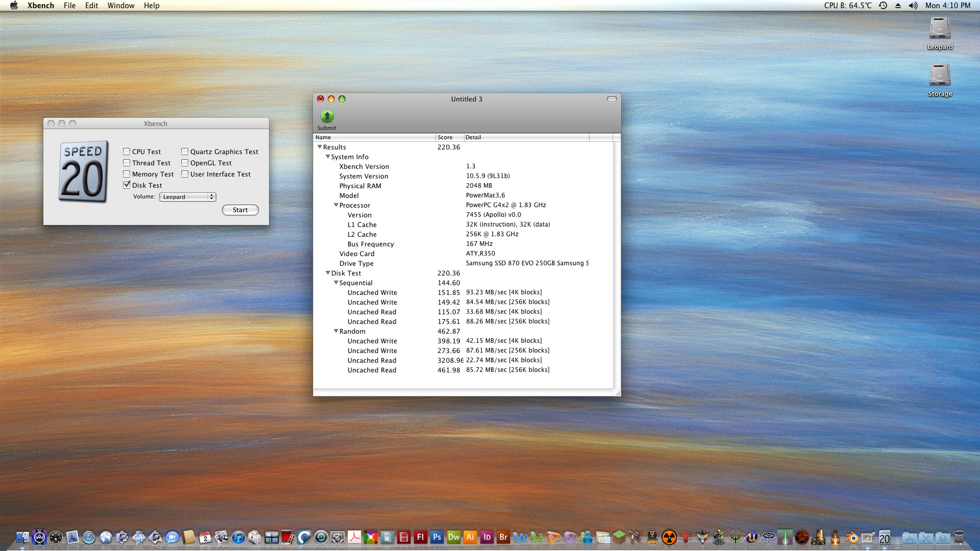The height and width of the screenshot is (551, 980).
Task: Click the toolbar toggle pill button
Action: point(611,99)
